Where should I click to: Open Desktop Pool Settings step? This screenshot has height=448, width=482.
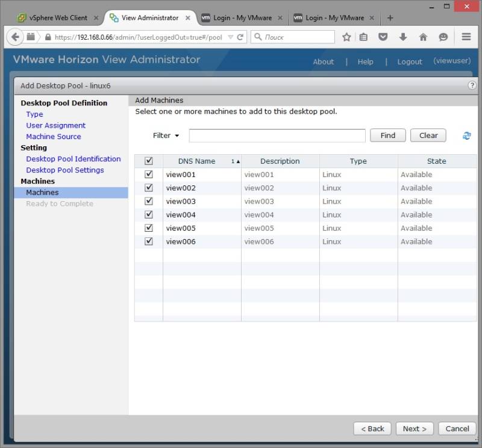pos(65,170)
